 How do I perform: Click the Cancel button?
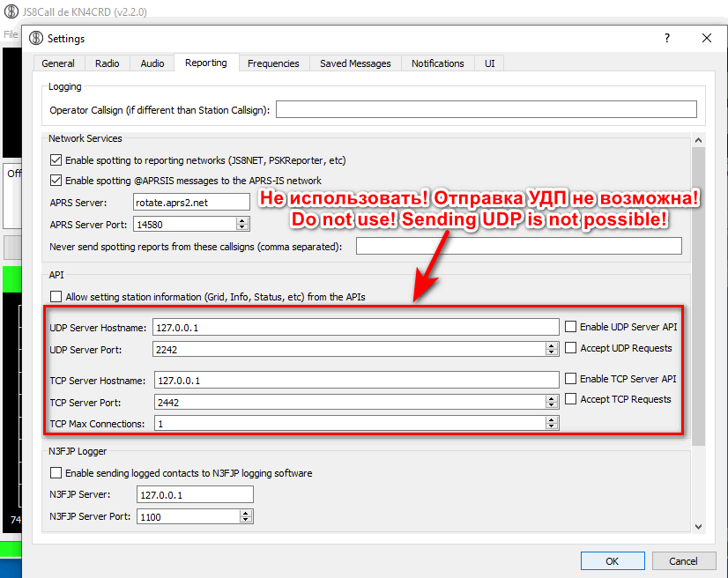[683, 560]
